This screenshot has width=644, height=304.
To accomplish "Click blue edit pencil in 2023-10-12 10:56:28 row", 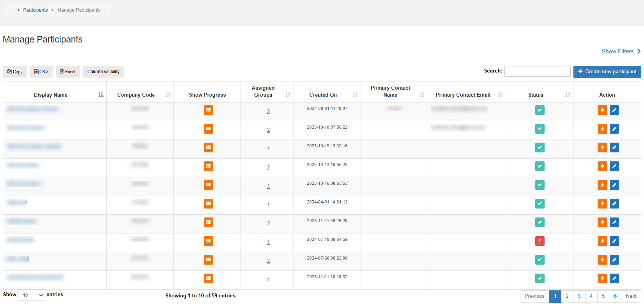I will click(614, 166).
